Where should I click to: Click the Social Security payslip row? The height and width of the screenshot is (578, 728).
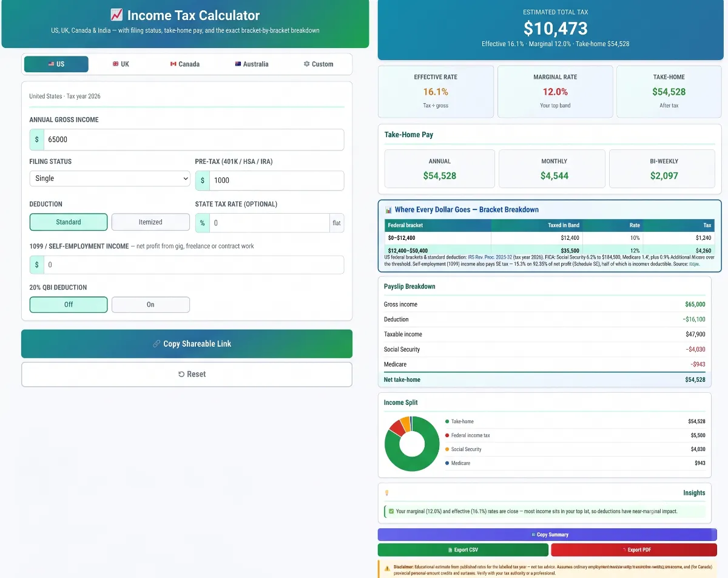click(545, 350)
